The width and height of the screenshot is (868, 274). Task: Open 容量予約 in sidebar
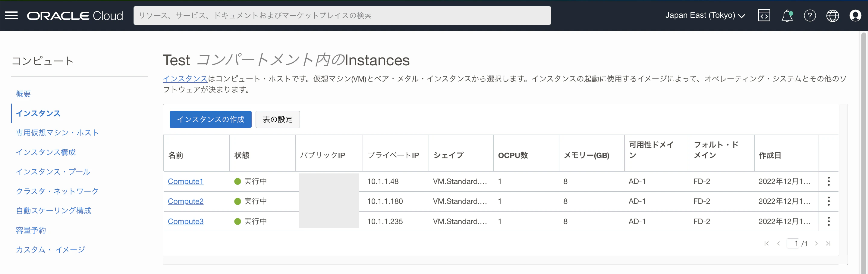(31, 230)
